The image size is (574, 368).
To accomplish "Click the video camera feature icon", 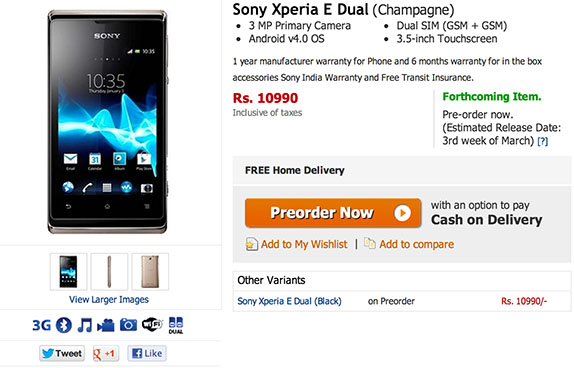I will 106,325.
